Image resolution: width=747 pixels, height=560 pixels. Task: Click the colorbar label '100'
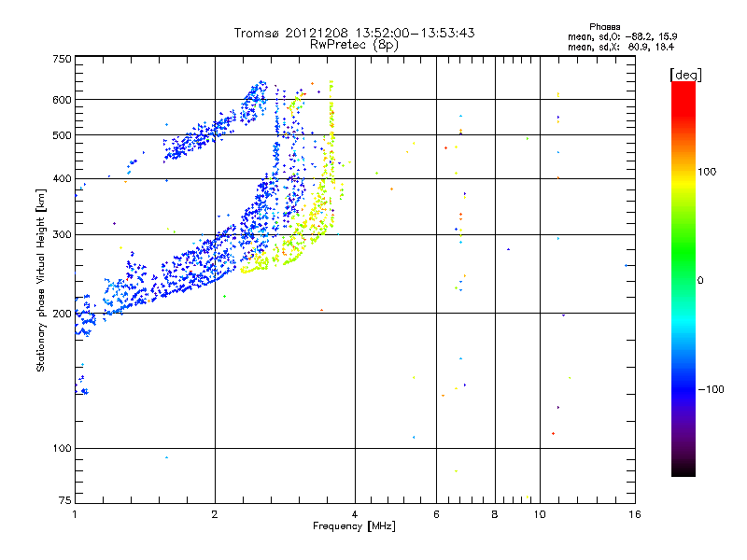point(707,172)
